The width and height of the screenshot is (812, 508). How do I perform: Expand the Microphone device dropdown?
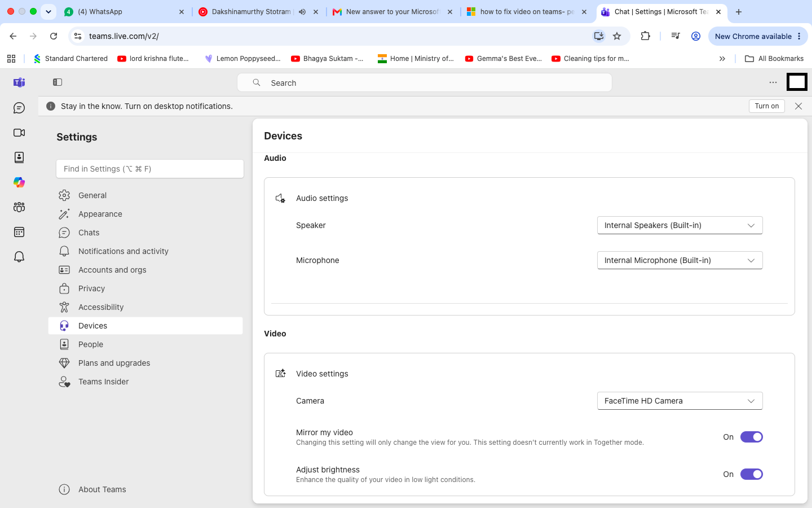coord(680,260)
